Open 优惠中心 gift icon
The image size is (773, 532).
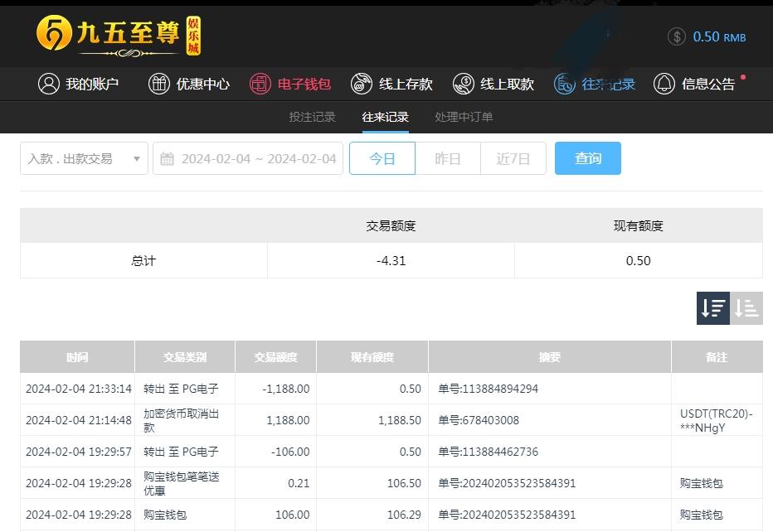coord(158,84)
